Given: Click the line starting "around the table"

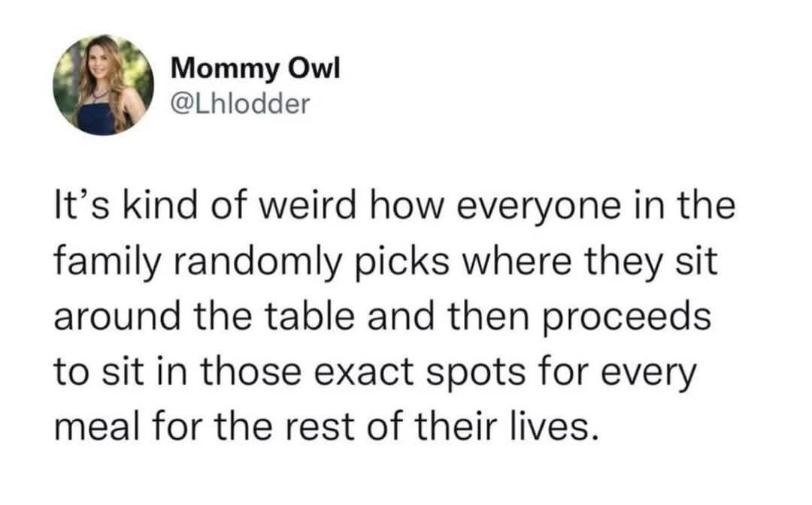Looking at the screenshot, I should 382,317.
